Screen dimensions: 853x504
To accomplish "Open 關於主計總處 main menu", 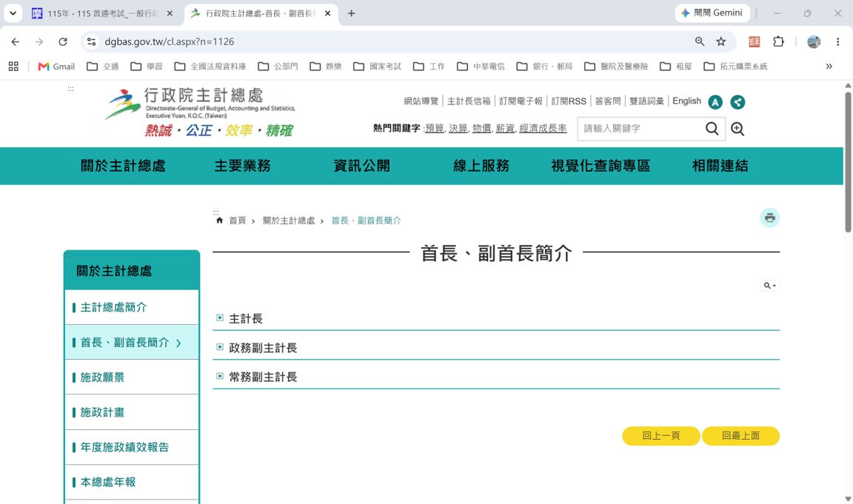I will pos(123,166).
